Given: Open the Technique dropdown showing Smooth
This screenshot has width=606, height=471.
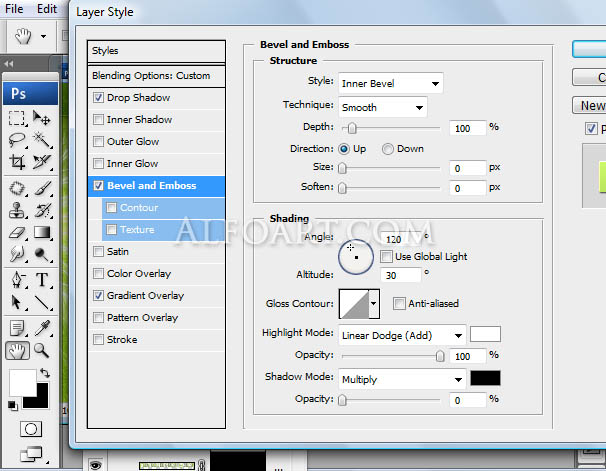Looking at the screenshot, I should click(383, 107).
